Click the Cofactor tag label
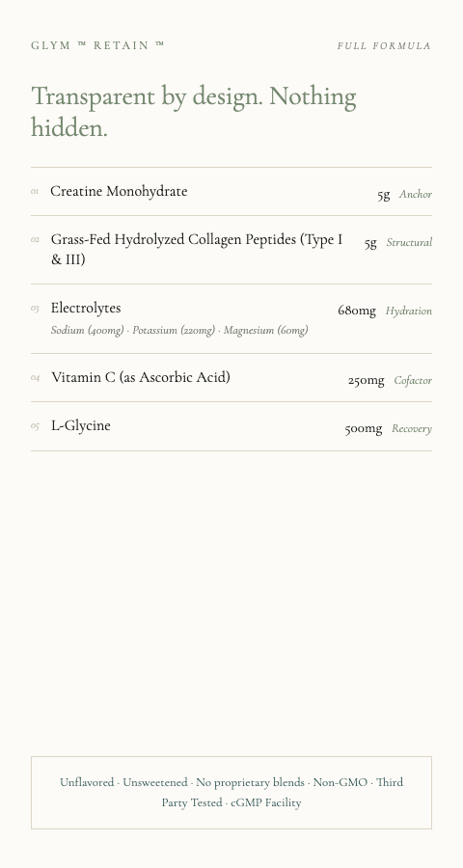The height and width of the screenshot is (868, 463). pyautogui.click(x=413, y=380)
